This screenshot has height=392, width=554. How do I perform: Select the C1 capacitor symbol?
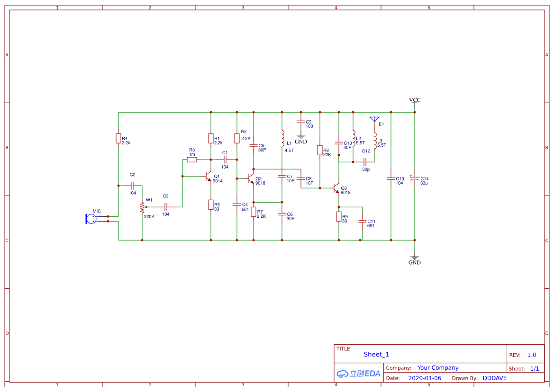pos(225,160)
